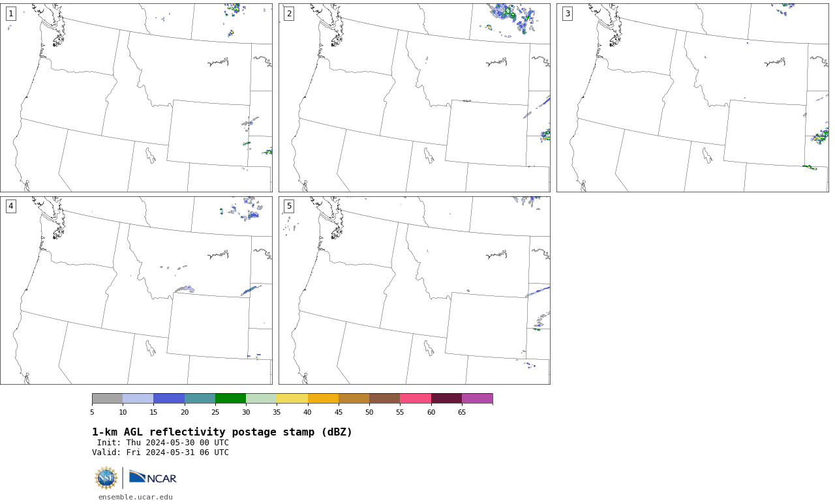835x504 pixels.
Task: Open ensemble member 1 map panel
Action: point(136,98)
